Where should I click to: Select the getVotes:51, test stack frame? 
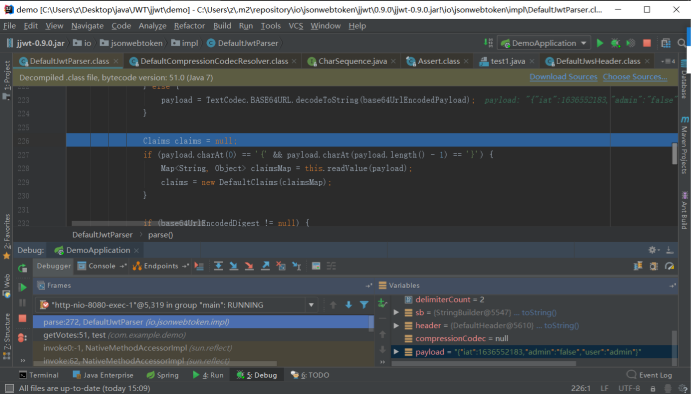(203, 335)
